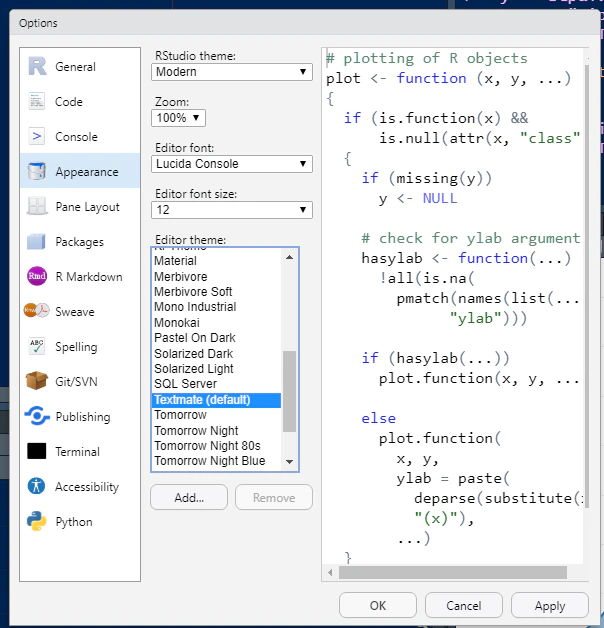Select Tomorrow Night Blue theme

tap(217, 461)
